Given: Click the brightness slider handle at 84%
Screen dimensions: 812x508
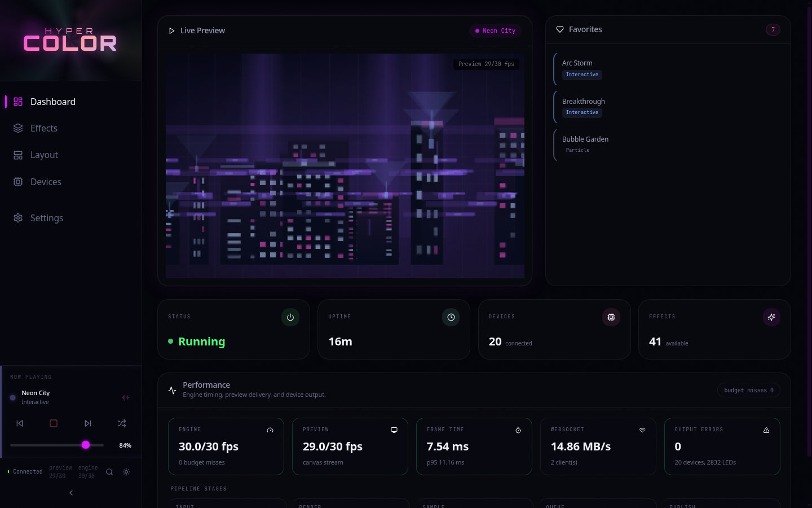Looking at the screenshot, I should point(86,445).
